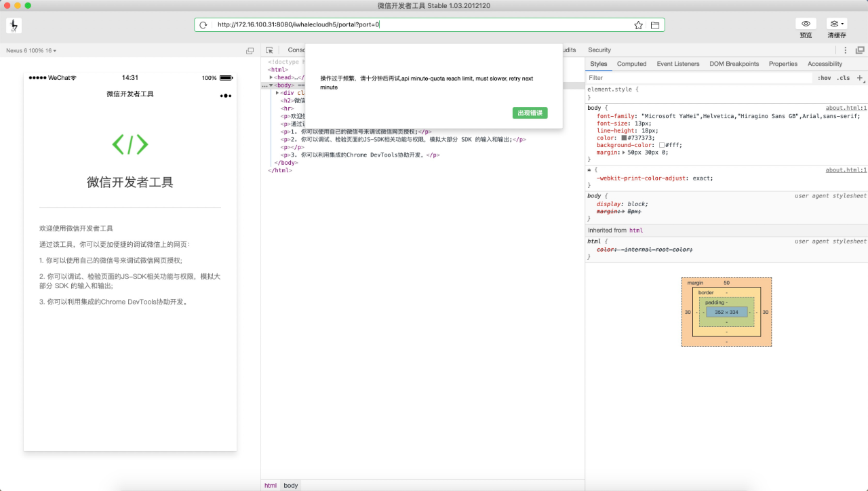Screen dimensions: 868x491
Task: Click the WeChat carrier text in status bar
Action: point(62,78)
